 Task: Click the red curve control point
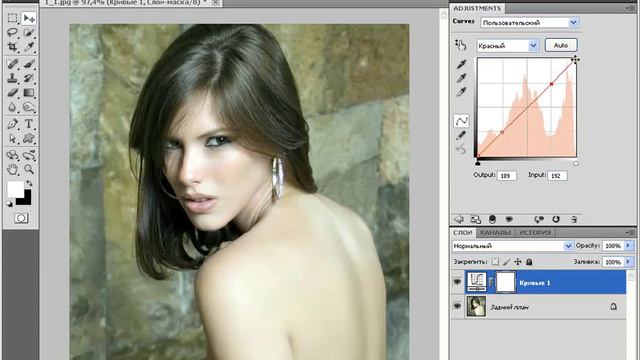[551, 84]
